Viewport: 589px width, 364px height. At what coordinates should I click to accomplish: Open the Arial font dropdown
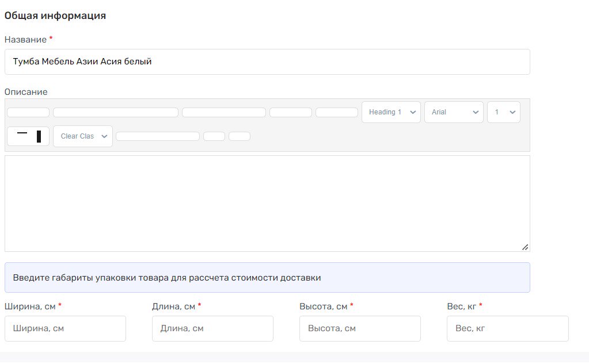454,112
